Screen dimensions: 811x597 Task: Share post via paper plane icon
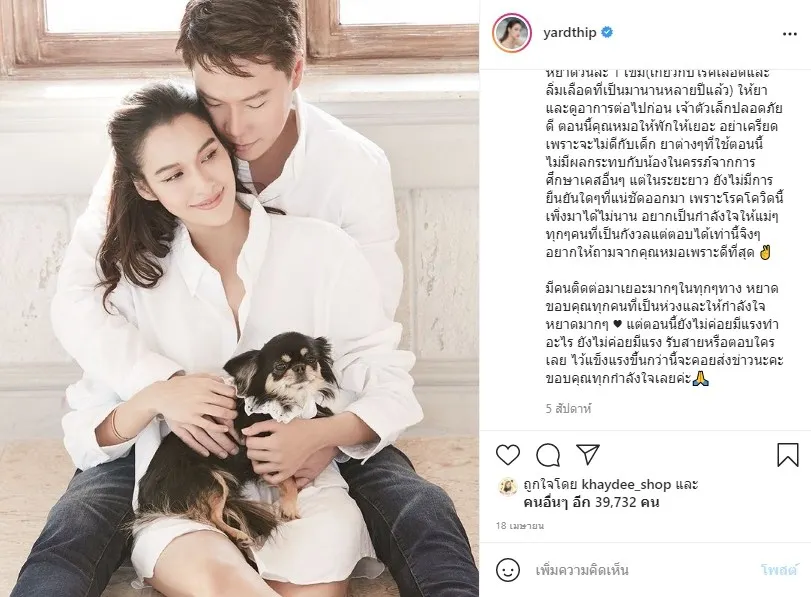pyautogui.click(x=588, y=455)
